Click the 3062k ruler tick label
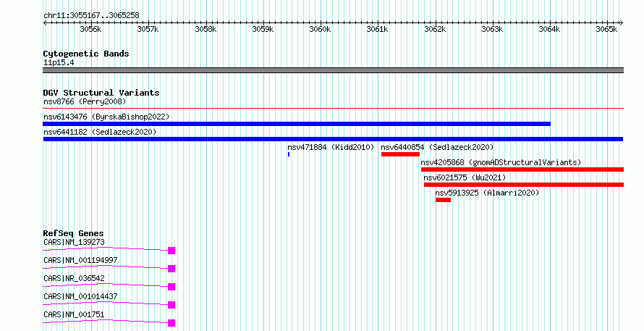 coord(435,29)
